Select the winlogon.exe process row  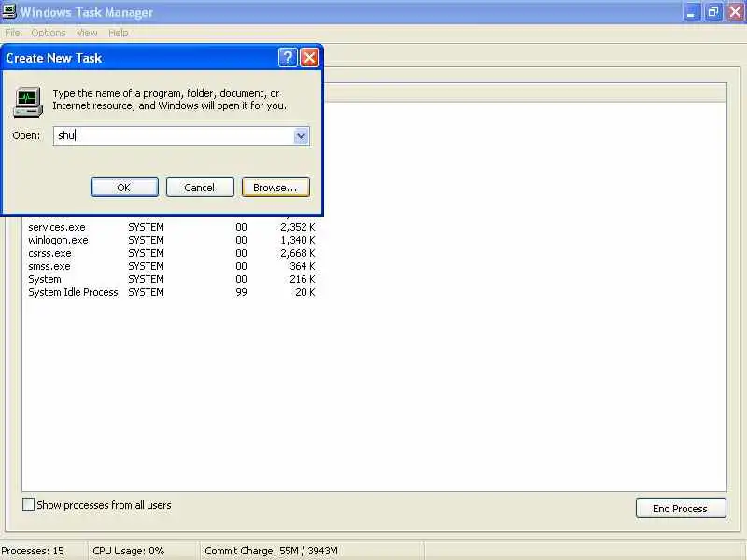click(x=172, y=240)
